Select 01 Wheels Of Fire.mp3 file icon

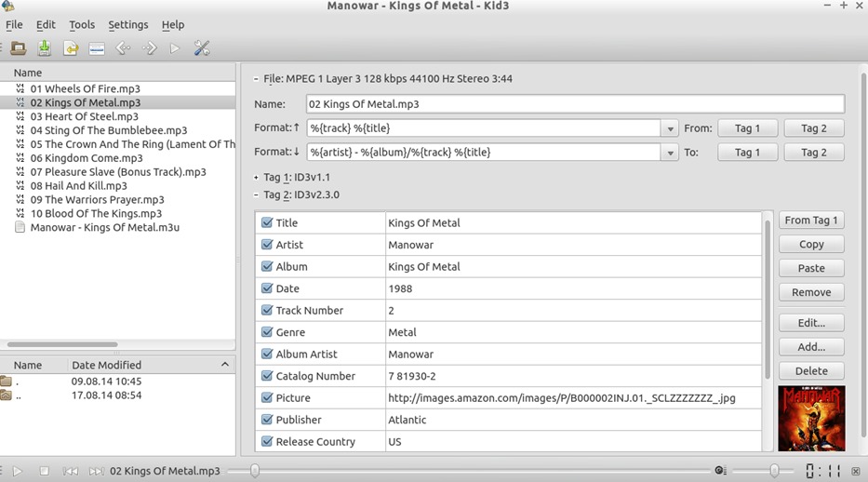click(20, 88)
